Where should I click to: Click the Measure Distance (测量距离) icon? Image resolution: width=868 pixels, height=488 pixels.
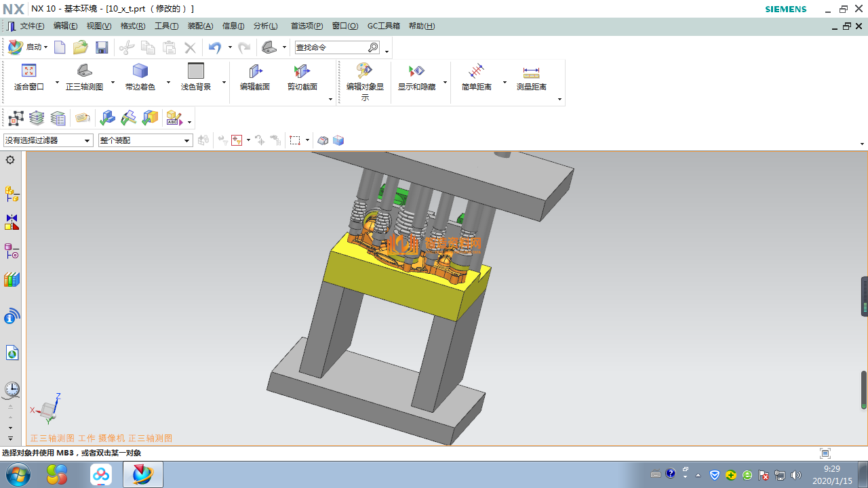tap(531, 71)
